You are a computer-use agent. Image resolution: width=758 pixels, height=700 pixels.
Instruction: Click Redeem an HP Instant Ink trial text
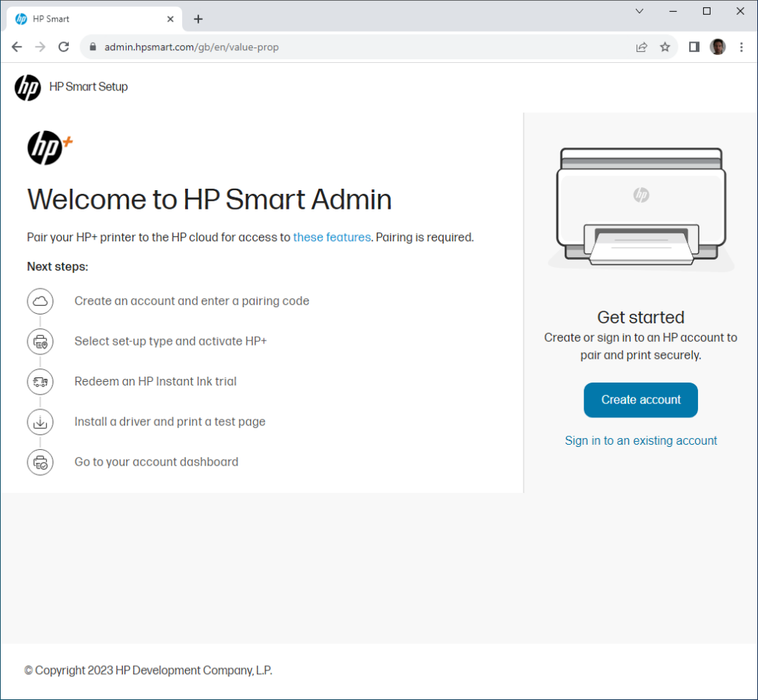[x=155, y=382]
